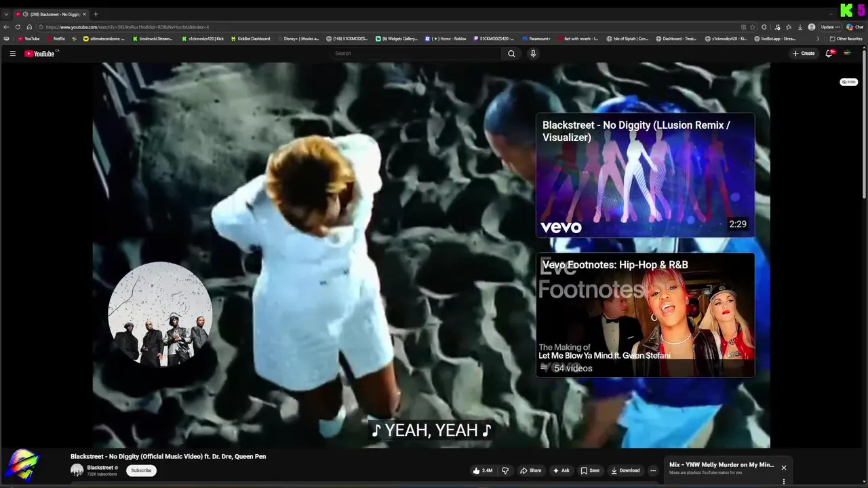Screen dimensions: 868x488
Task: Open Isle of Siptah bookmark
Action: (627, 39)
